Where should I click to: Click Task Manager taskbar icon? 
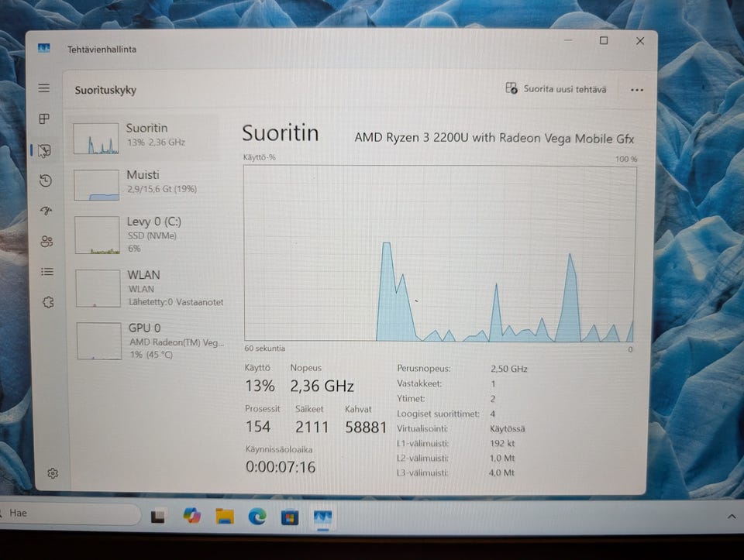(x=322, y=517)
